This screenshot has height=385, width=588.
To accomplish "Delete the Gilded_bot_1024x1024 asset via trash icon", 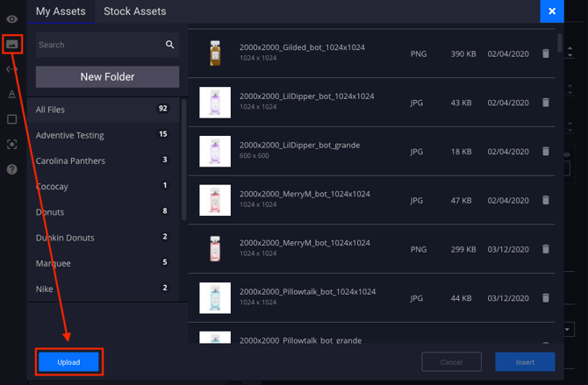I will (x=545, y=54).
